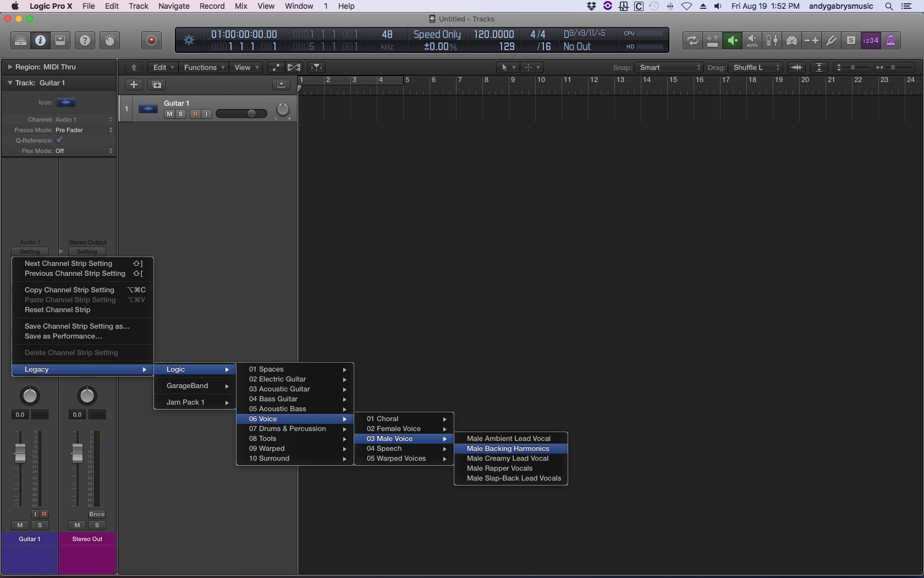Open the Quick Help question mark button
The width and height of the screenshot is (924, 578).
tap(85, 40)
